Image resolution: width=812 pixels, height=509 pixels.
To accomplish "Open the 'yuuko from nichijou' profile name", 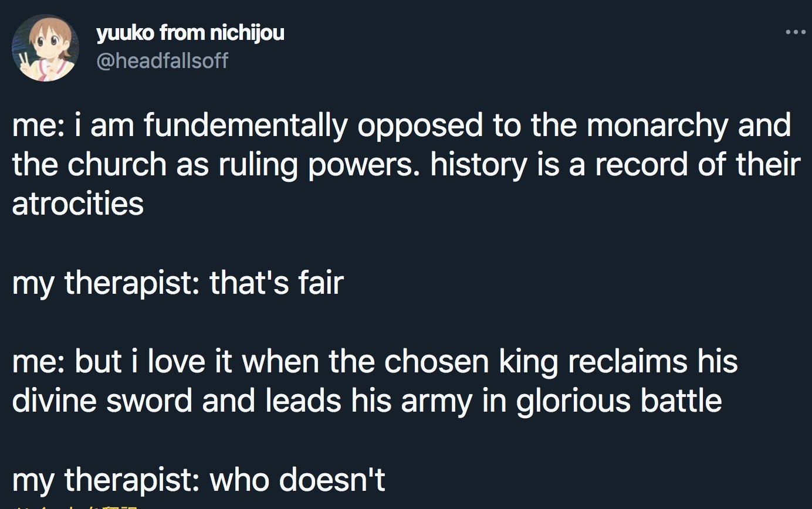I will click(190, 33).
